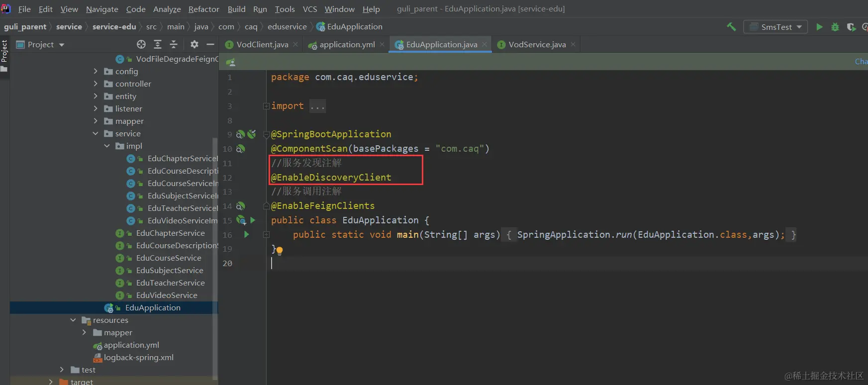Collapse the resources folder
This screenshot has width=868, height=385.
pyautogui.click(x=73, y=320)
